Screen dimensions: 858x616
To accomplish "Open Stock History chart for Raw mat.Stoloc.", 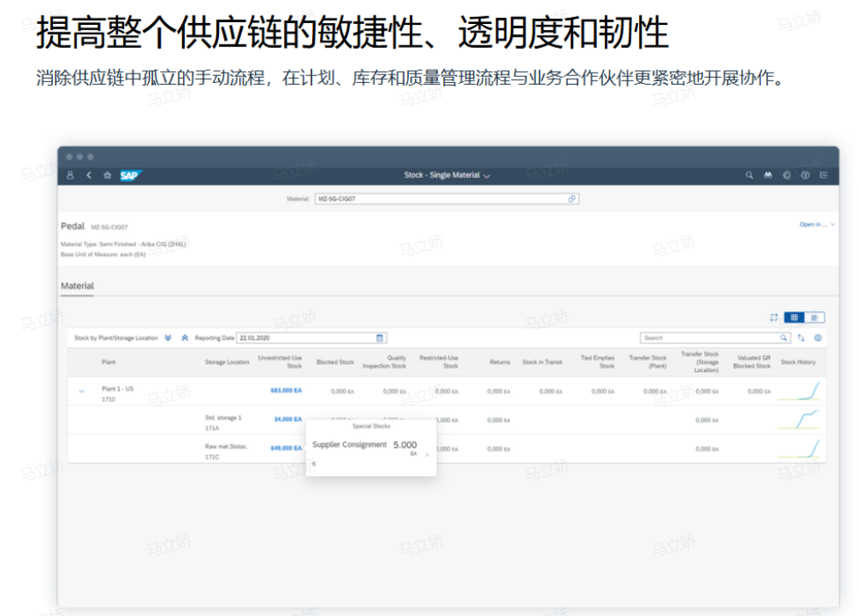I will [x=799, y=448].
